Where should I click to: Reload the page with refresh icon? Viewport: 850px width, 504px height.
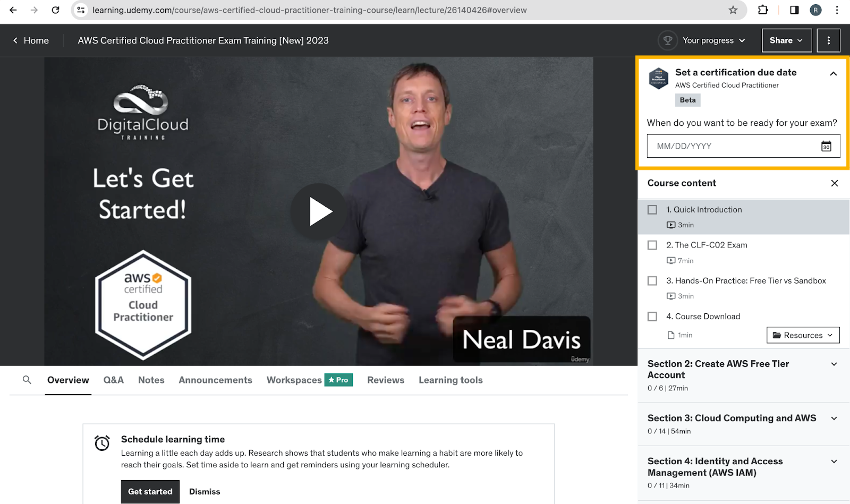point(55,10)
